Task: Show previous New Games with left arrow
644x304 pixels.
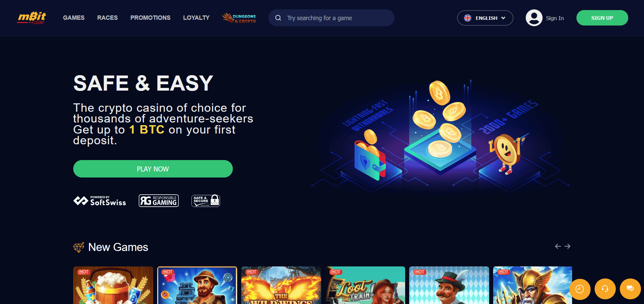Action: (558, 246)
